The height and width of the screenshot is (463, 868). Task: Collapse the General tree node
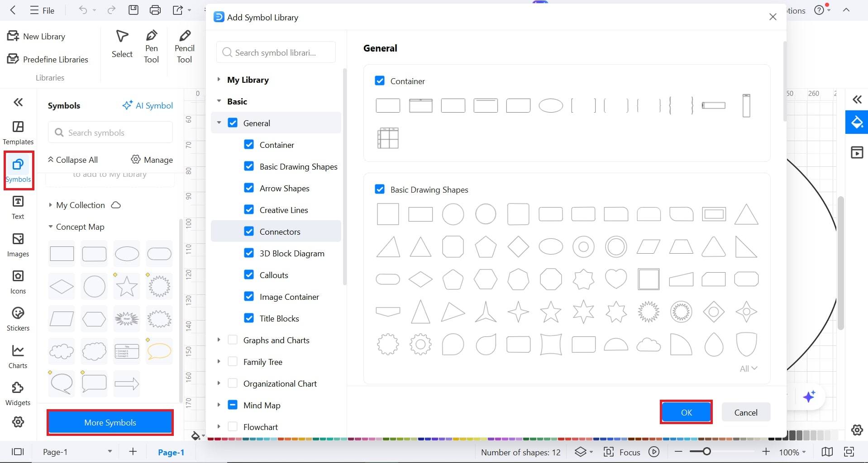[x=219, y=123]
